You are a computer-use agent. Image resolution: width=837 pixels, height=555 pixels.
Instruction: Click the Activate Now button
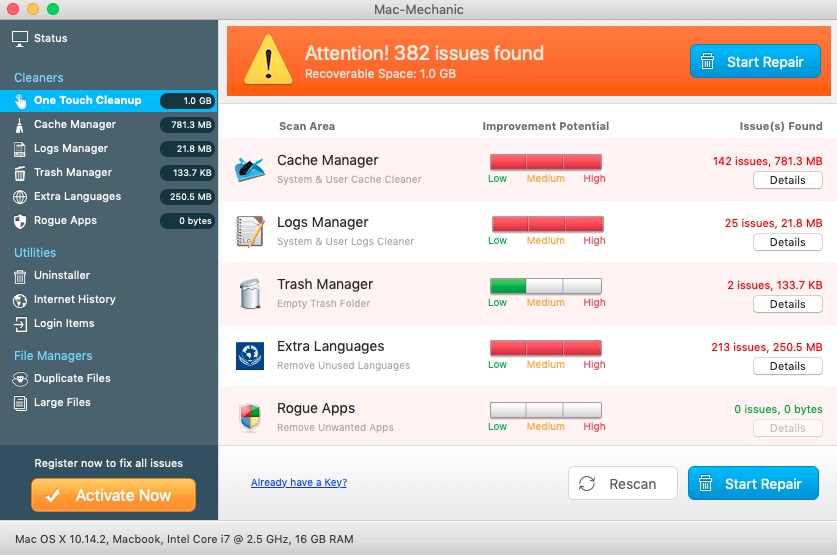point(113,495)
